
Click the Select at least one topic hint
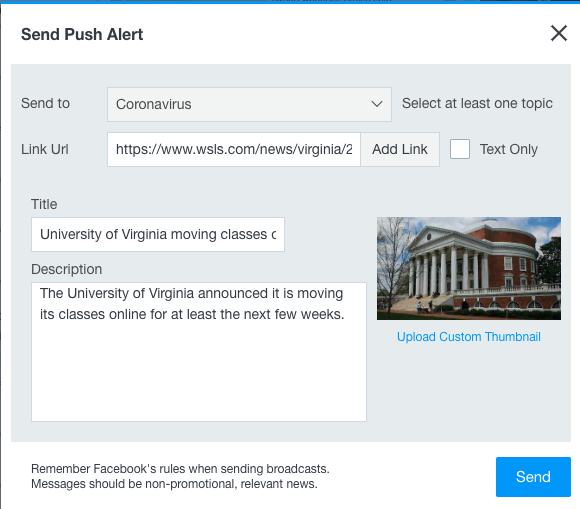click(x=477, y=104)
